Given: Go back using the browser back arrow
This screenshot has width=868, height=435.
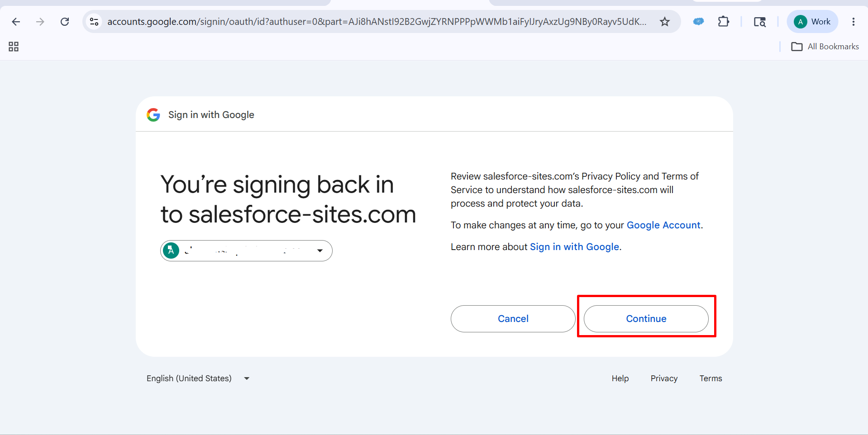Looking at the screenshot, I should coord(16,22).
